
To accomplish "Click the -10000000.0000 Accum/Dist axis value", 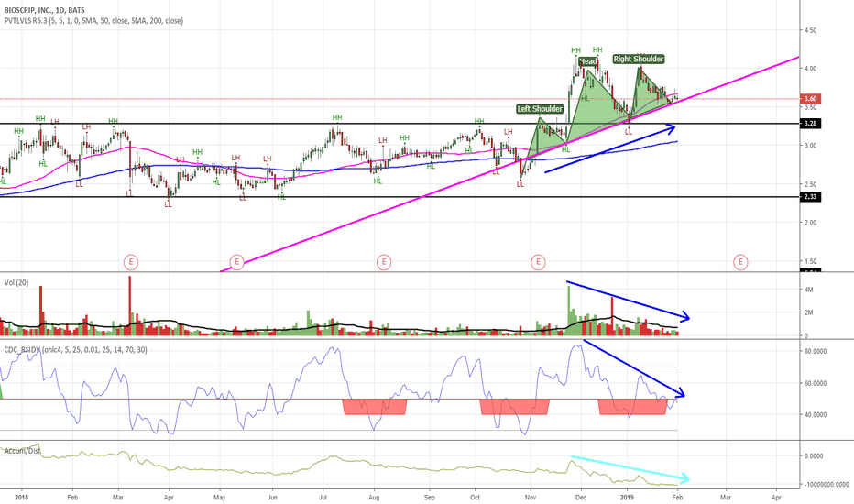I will pos(827,485).
